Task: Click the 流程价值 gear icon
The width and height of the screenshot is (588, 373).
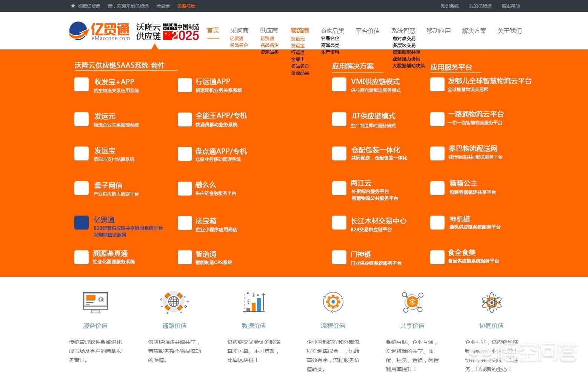Action: 333,302
